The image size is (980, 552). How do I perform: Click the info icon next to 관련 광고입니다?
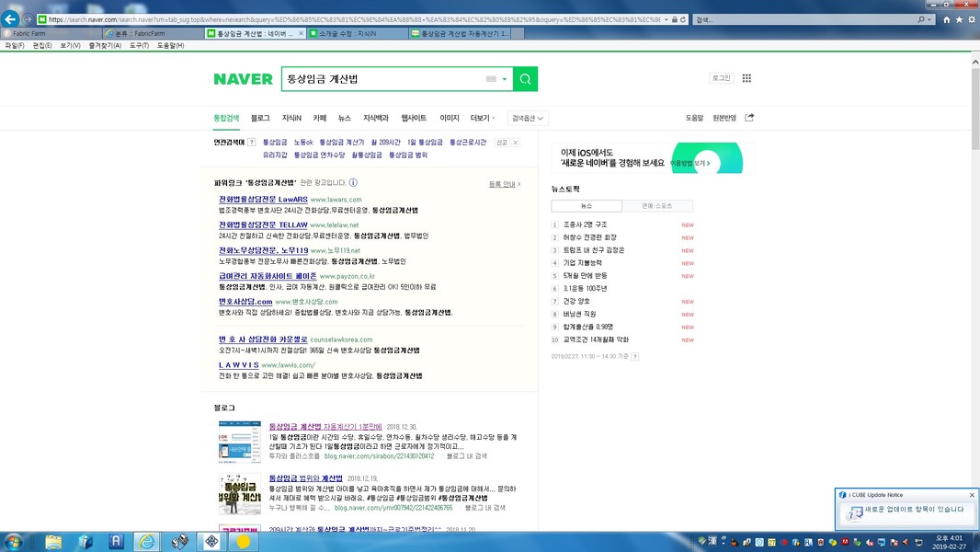(x=353, y=182)
